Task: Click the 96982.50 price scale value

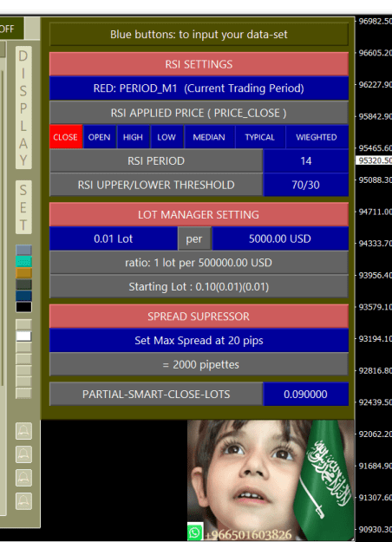Action: [x=375, y=21]
